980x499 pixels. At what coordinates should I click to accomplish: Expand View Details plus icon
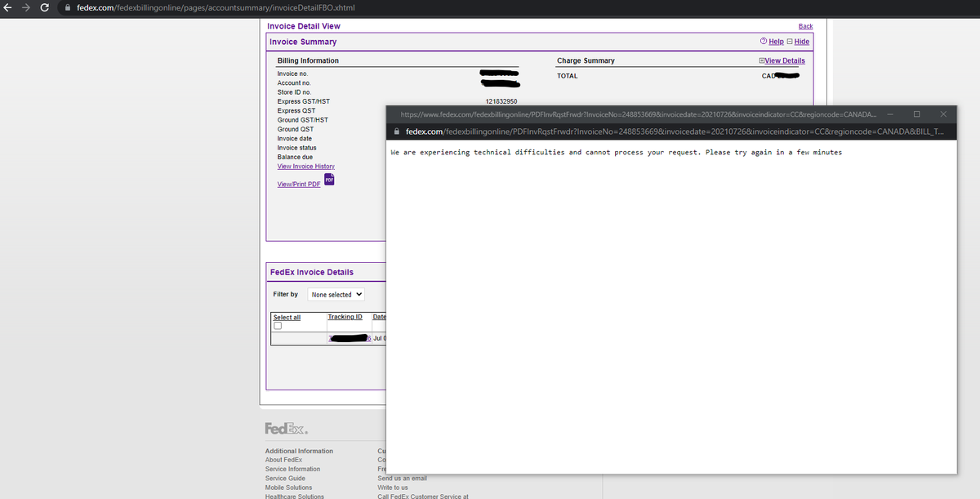pos(761,60)
